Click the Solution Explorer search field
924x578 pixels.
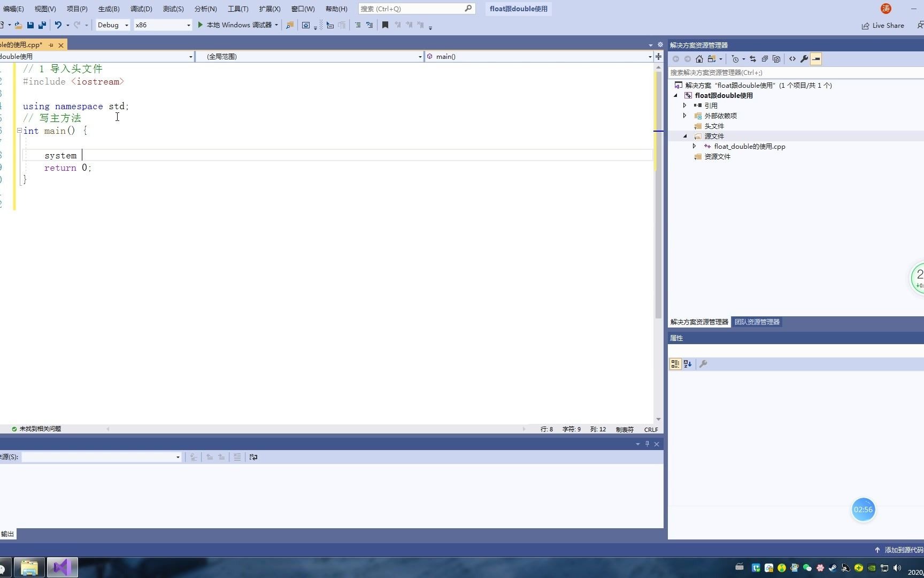tap(796, 73)
